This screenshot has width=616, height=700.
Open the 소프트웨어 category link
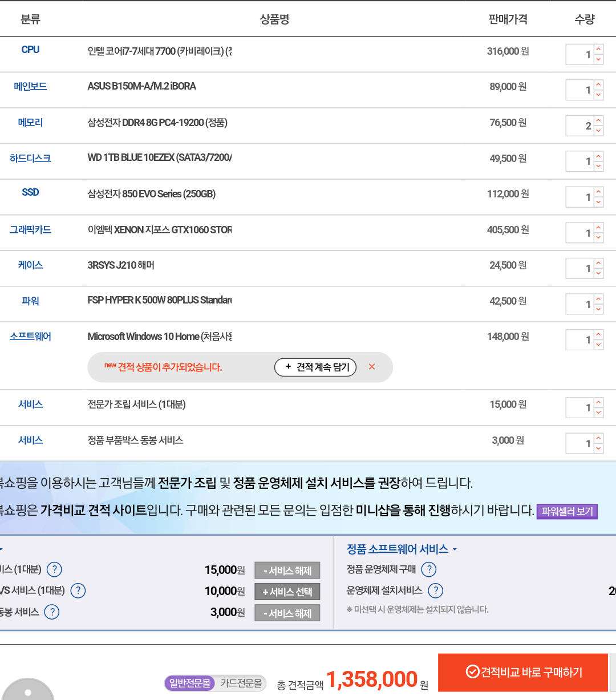click(30, 336)
